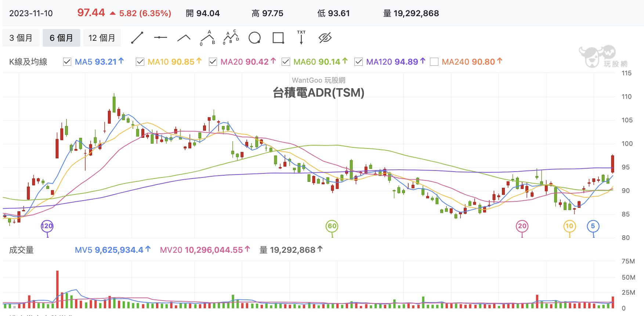
Task: Hide drawings with the crossed-eye icon
Action: point(325,38)
